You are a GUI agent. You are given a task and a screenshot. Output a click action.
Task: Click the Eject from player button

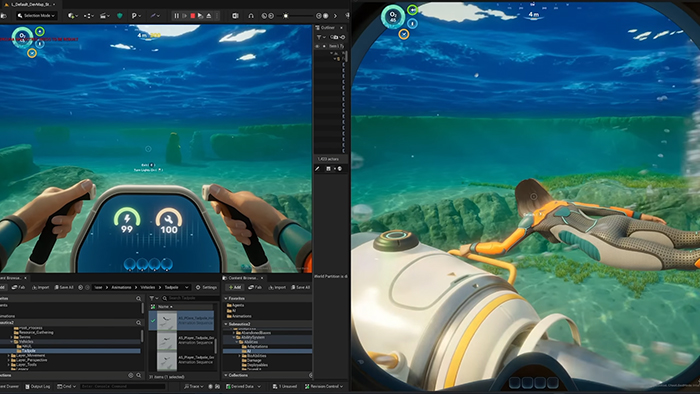coord(208,16)
